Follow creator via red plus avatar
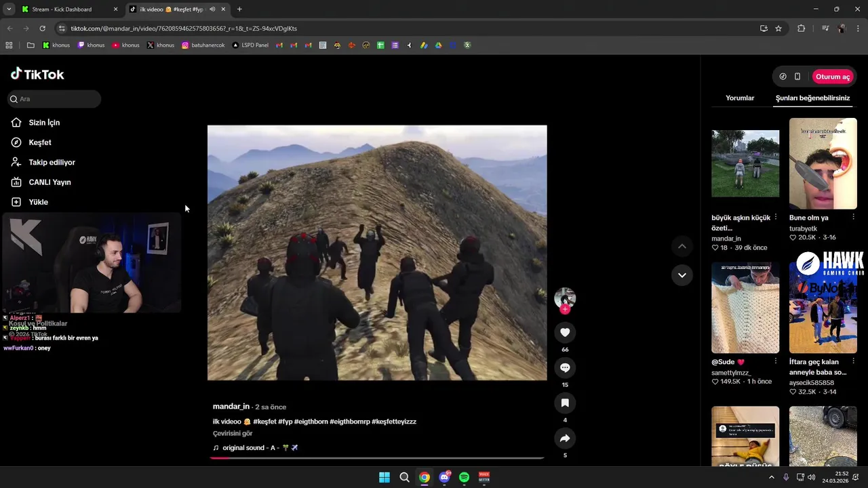Image resolution: width=868 pixels, height=488 pixels. 565,309
